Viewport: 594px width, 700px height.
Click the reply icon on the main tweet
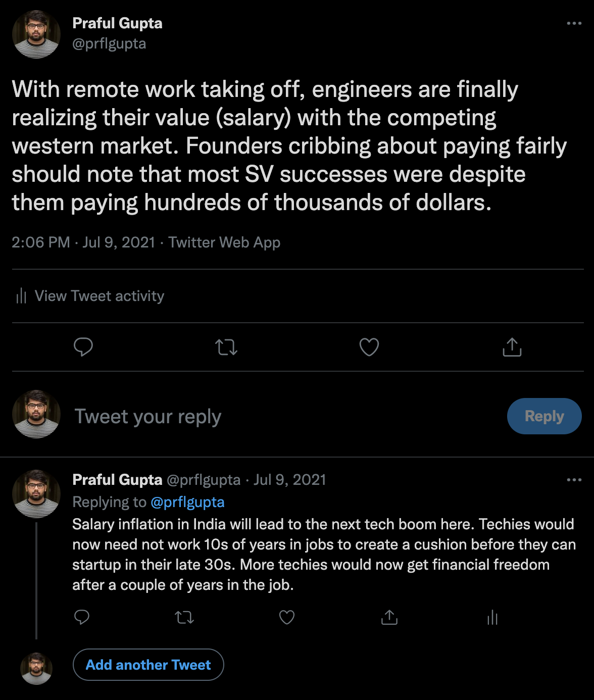83,347
